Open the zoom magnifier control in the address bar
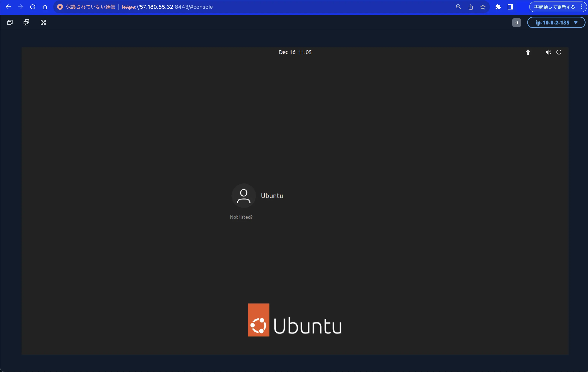This screenshot has width=588, height=372. [458, 7]
